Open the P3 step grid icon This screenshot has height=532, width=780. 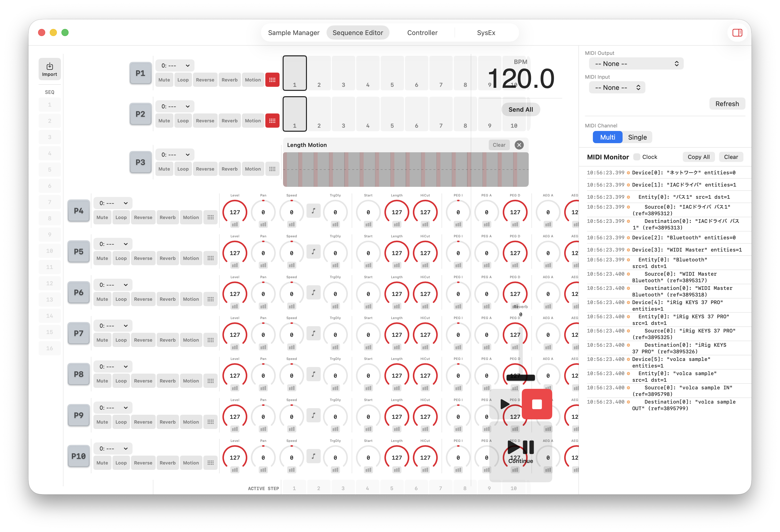tap(272, 169)
